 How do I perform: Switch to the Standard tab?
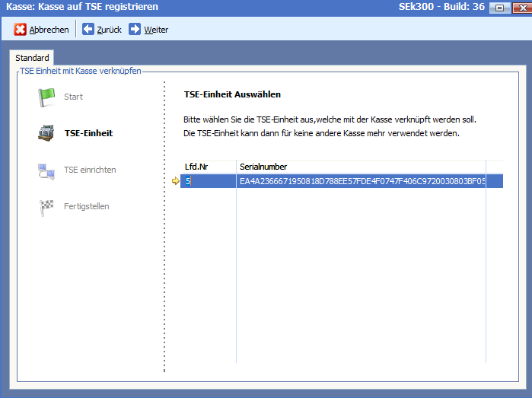coord(32,58)
